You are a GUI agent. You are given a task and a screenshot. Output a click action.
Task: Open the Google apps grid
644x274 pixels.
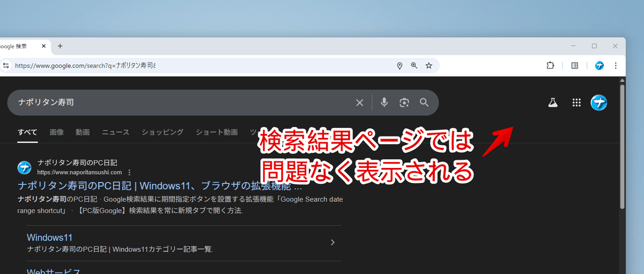point(577,103)
